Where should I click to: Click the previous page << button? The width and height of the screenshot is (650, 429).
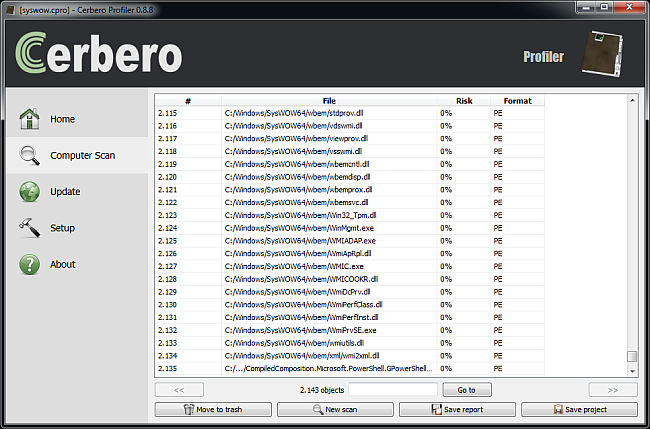click(179, 390)
